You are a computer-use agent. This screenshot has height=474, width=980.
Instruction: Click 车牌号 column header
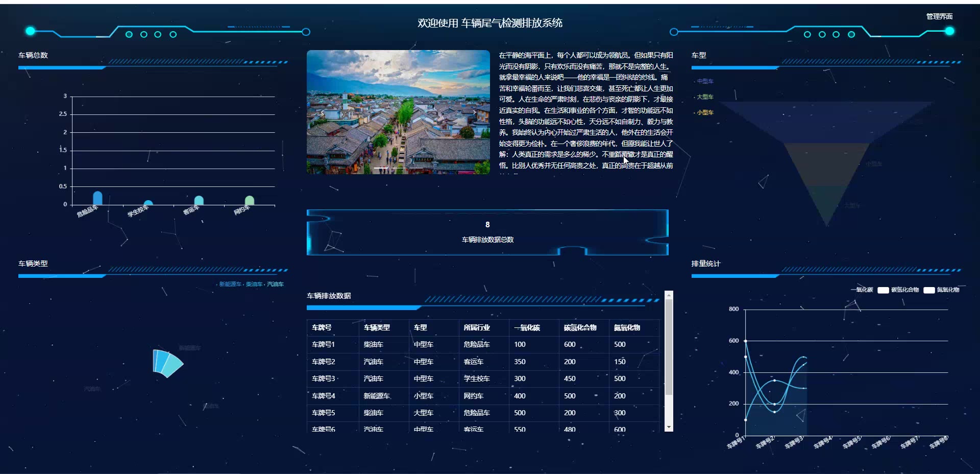click(x=322, y=327)
